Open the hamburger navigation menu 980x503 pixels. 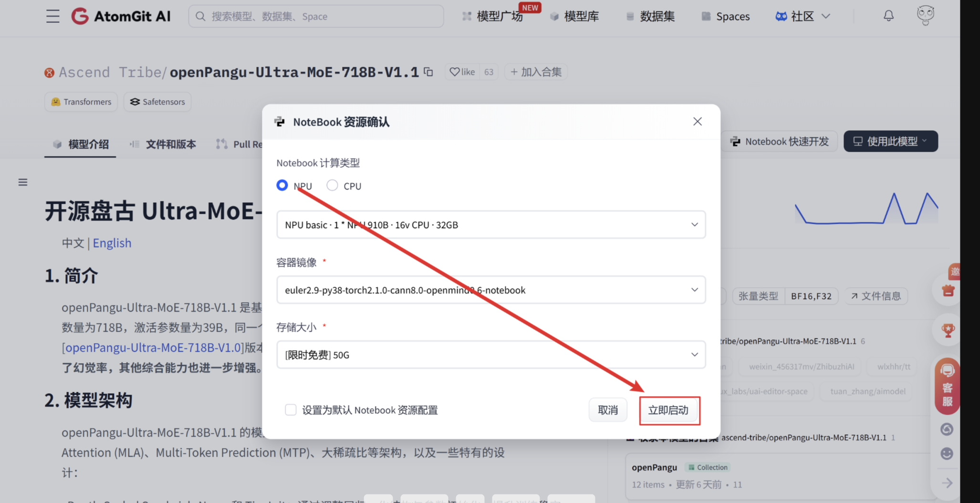tap(52, 16)
